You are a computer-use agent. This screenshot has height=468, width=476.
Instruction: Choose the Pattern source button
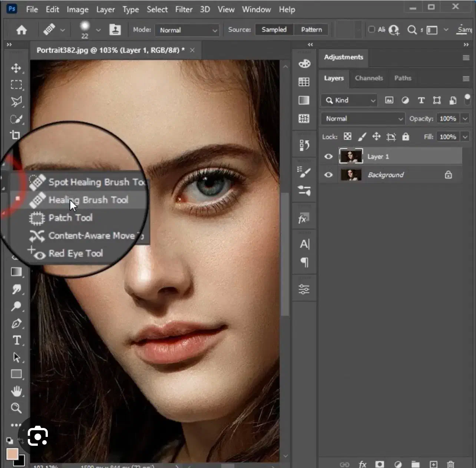coord(311,30)
